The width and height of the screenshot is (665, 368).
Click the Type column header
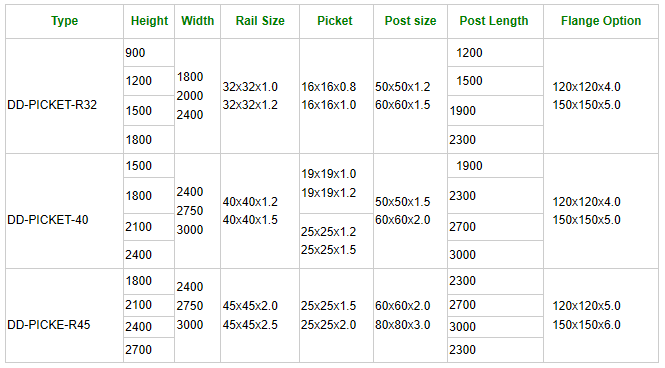pyautogui.click(x=64, y=21)
